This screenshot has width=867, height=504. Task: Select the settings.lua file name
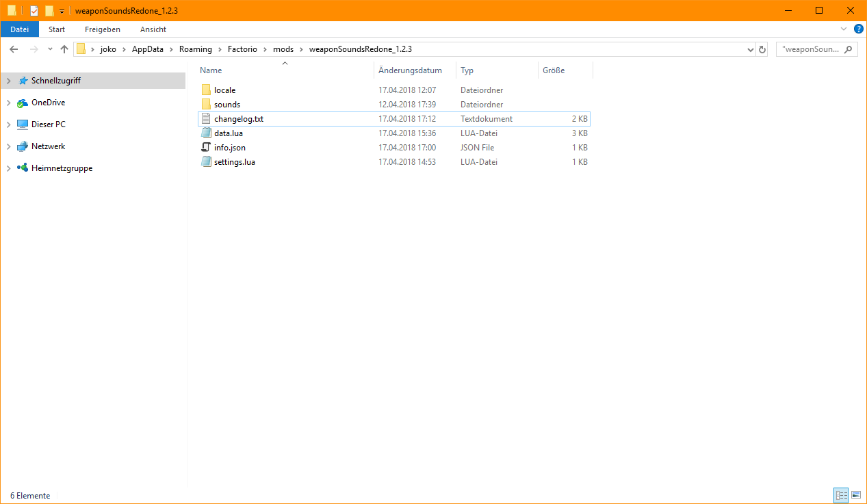tap(235, 162)
